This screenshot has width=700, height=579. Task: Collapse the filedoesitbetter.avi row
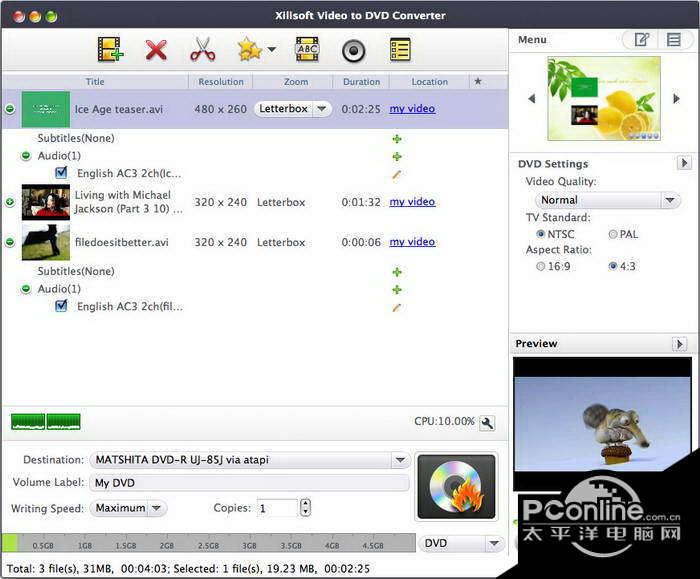10,242
